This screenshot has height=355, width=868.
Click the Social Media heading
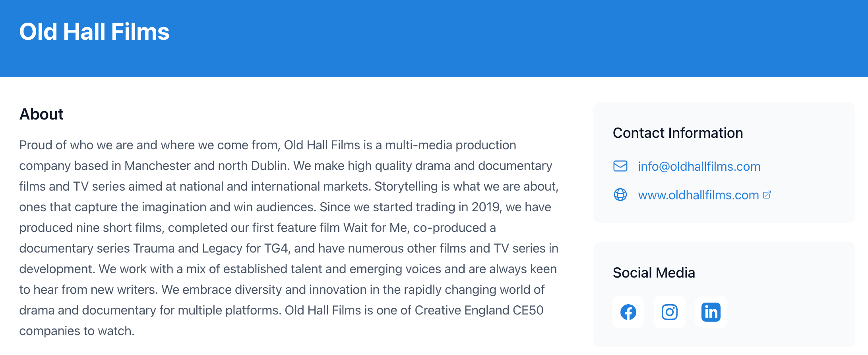click(654, 273)
